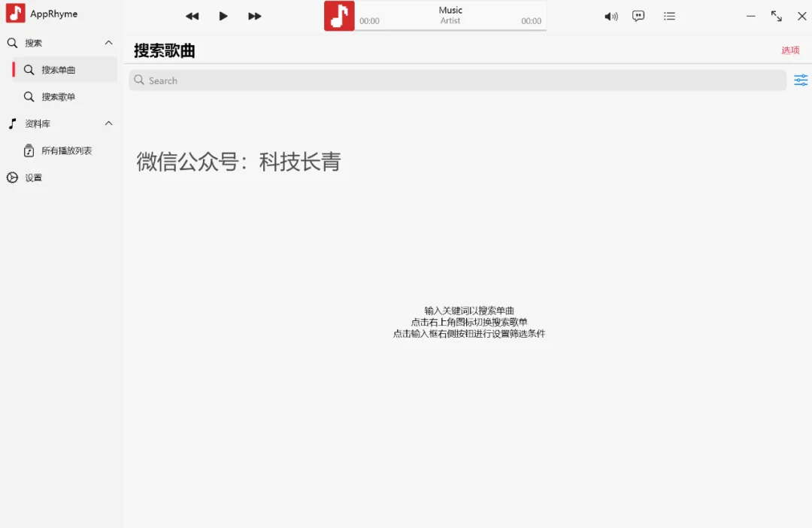This screenshot has width=812, height=528.
Task: Select 搜索歌单 in the sidebar
Action: click(59, 97)
